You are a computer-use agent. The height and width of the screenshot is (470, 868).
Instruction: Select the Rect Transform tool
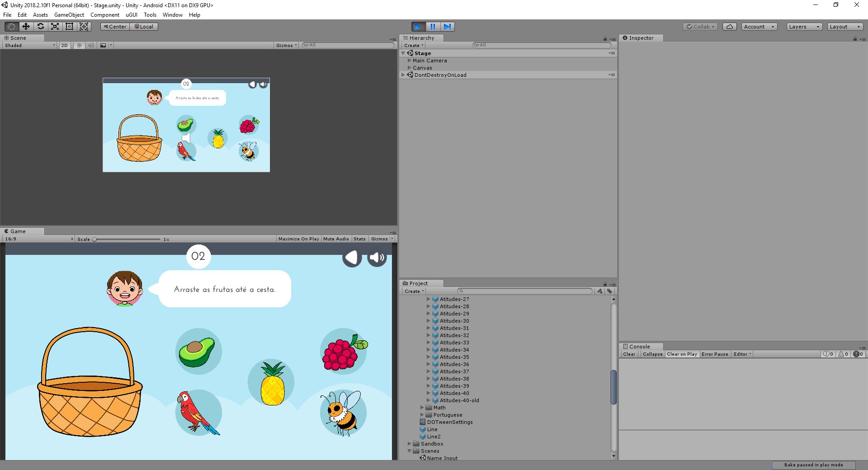click(69, 27)
